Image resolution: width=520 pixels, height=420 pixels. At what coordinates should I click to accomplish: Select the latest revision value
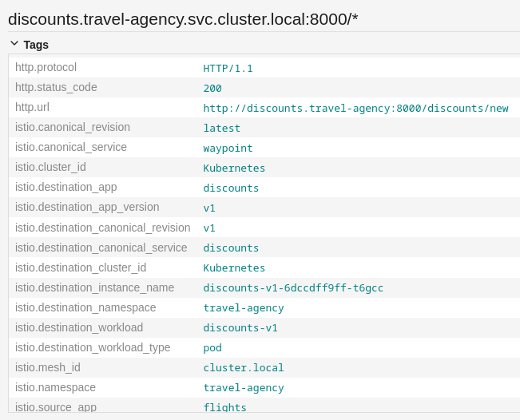[221, 128]
